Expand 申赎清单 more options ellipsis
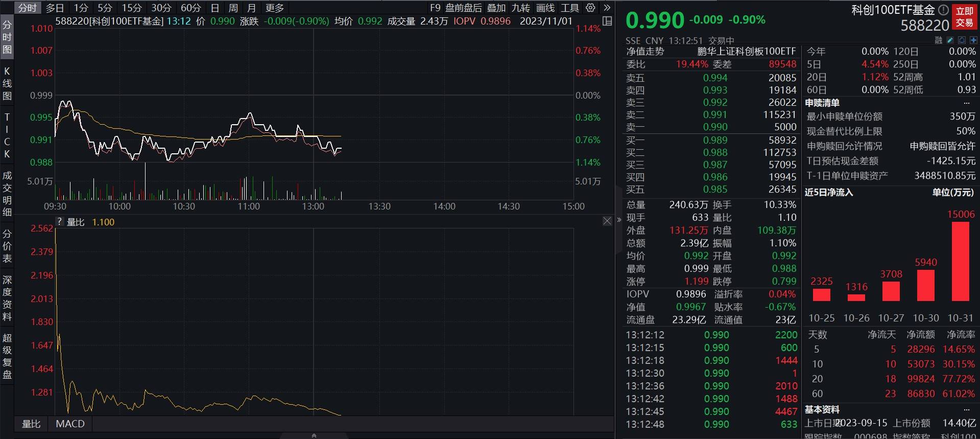980x439 pixels. 966,103
